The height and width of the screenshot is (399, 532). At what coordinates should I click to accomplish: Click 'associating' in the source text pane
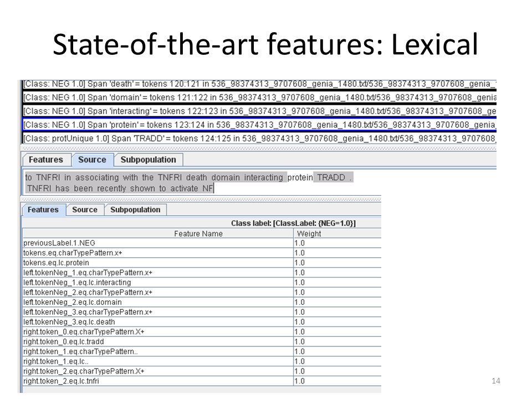[97, 177]
